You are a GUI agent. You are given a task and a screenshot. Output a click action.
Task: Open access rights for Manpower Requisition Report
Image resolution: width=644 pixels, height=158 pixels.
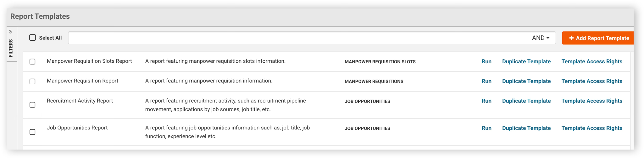click(592, 81)
